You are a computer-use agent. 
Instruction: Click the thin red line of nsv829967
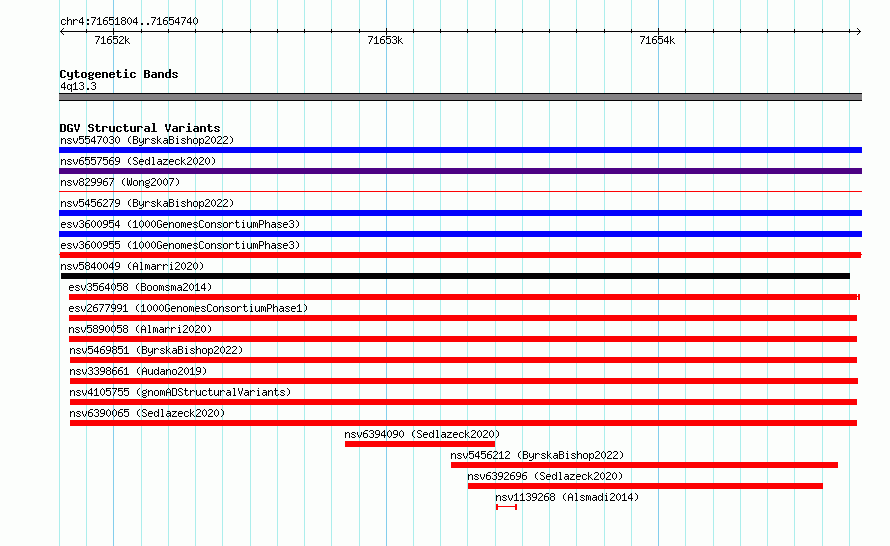pyautogui.click(x=460, y=192)
